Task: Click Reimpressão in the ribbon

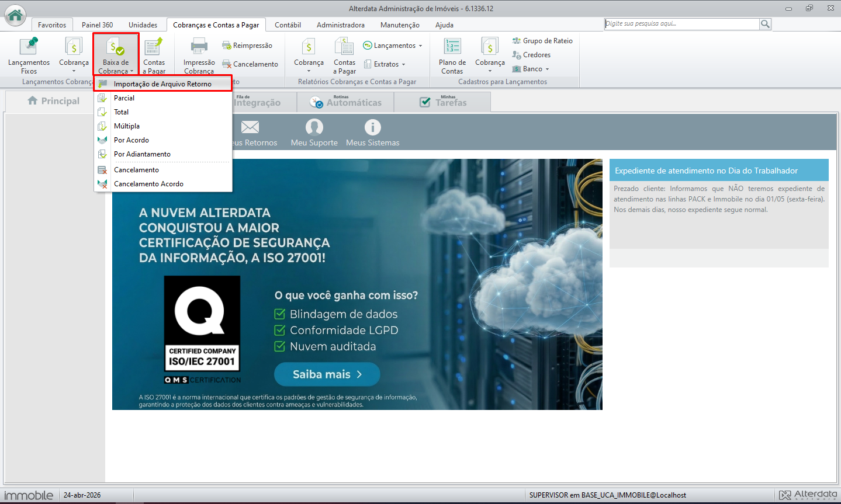Action: 247,46
